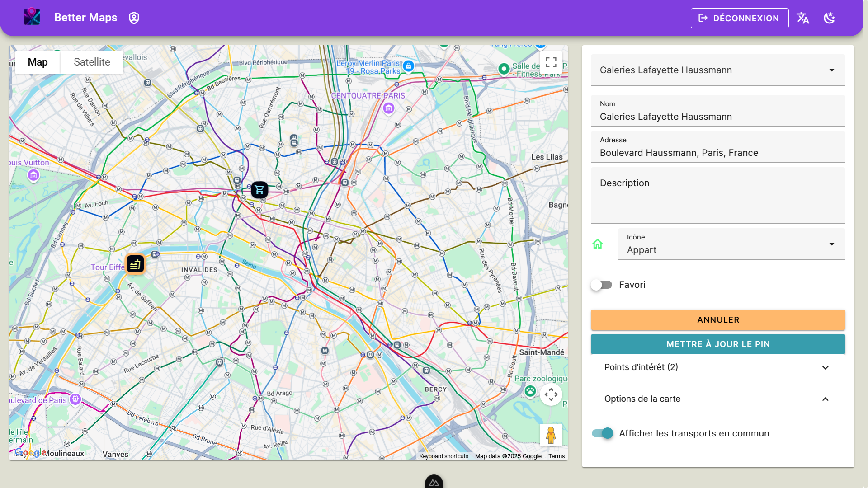This screenshot has height=488, width=868.
Task: Toggle the Favori switch
Action: coord(601,285)
